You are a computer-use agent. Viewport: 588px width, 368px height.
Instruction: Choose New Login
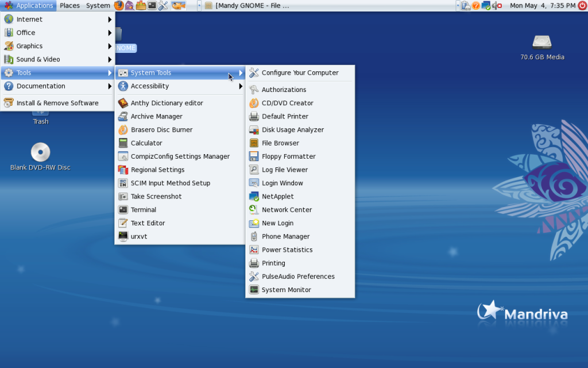tap(300, 223)
